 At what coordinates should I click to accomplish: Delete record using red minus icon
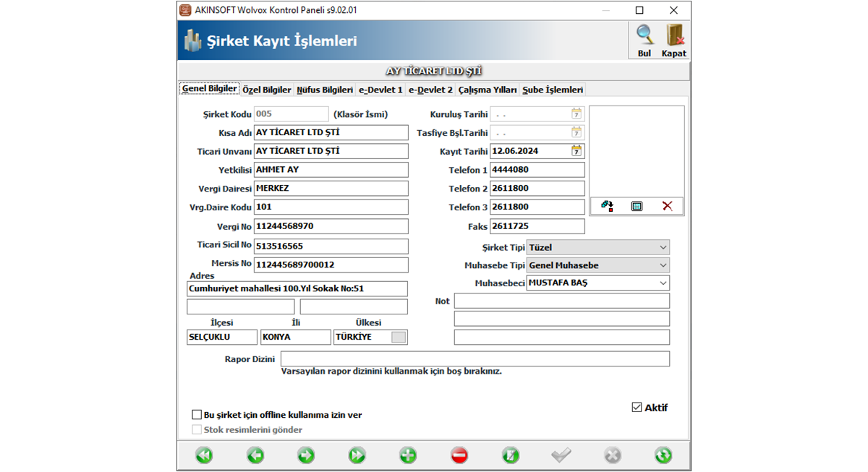tap(459, 455)
